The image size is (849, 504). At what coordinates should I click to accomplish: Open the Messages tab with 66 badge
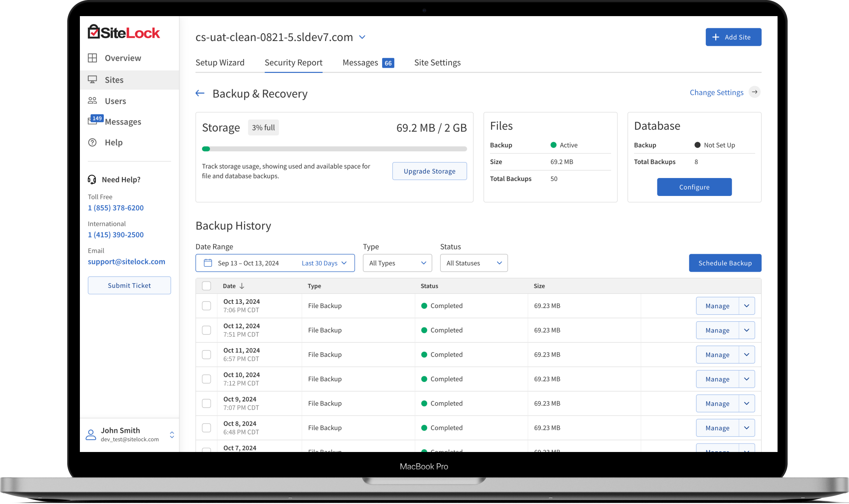coord(368,63)
